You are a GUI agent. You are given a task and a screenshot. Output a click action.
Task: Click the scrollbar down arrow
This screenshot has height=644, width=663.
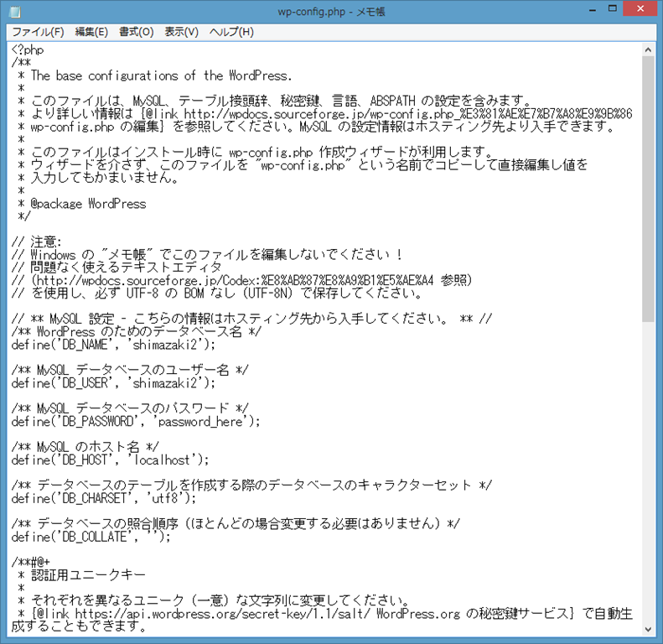click(648, 629)
